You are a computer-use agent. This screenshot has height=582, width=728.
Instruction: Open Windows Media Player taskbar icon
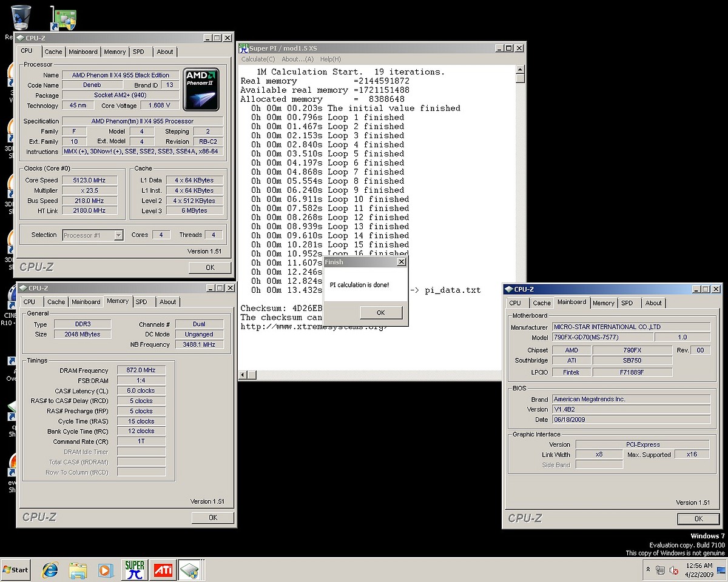(106, 570)
